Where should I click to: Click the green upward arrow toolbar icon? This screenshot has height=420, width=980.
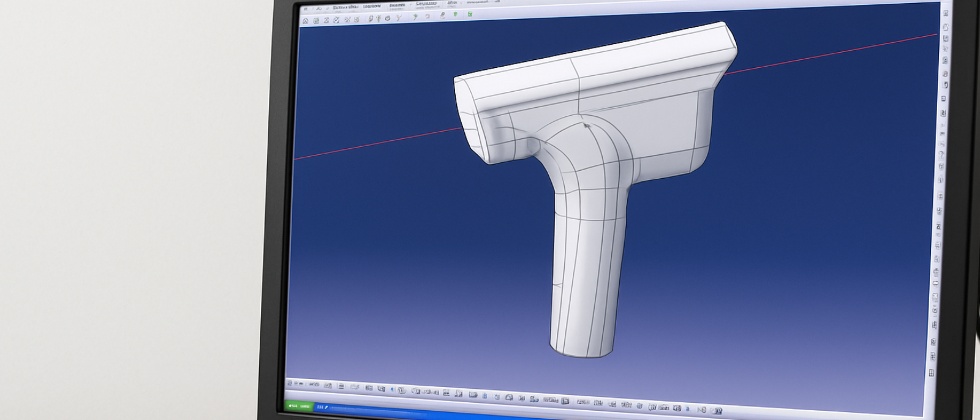pos(455,14)
